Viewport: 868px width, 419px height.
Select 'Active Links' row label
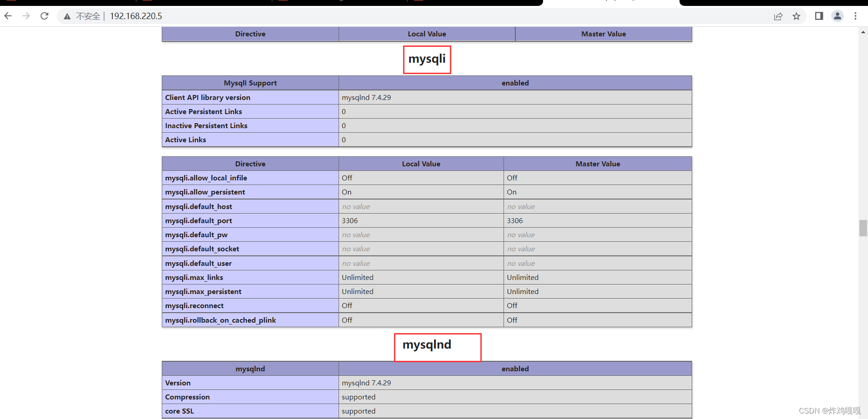point(185,140)
